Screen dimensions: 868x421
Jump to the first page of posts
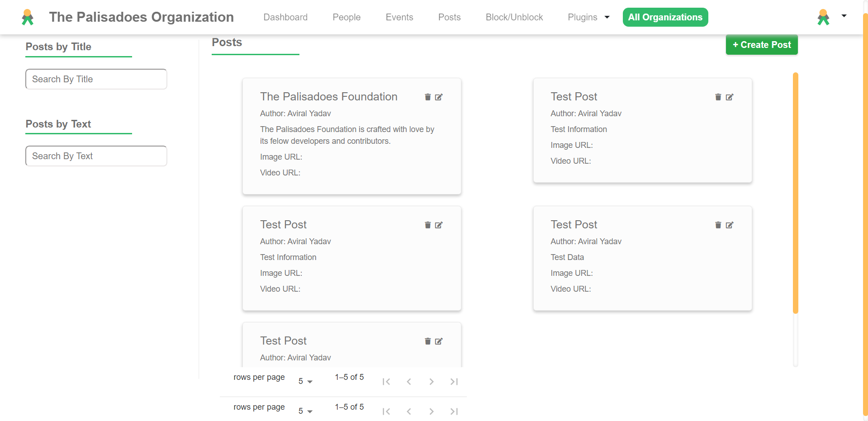click(x=386, y=381)
